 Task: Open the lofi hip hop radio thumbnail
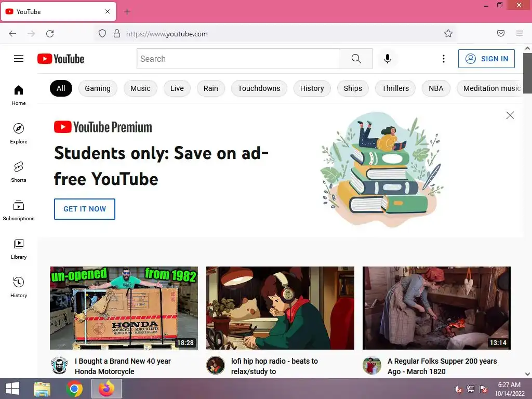pyautogui.click(x=280, y=308)
